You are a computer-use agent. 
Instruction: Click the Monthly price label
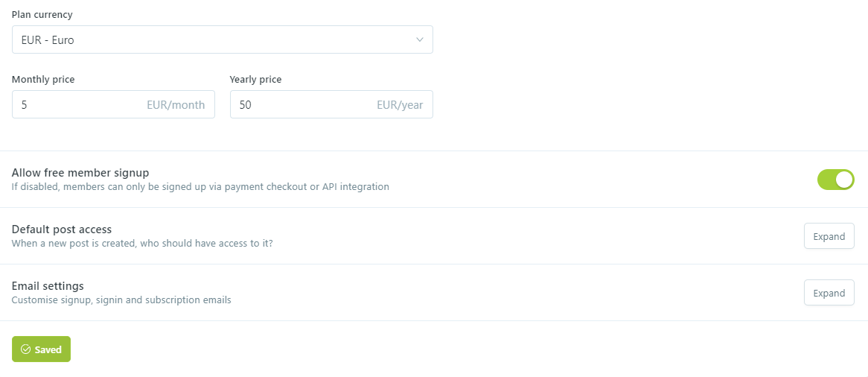tap(43, 80)
